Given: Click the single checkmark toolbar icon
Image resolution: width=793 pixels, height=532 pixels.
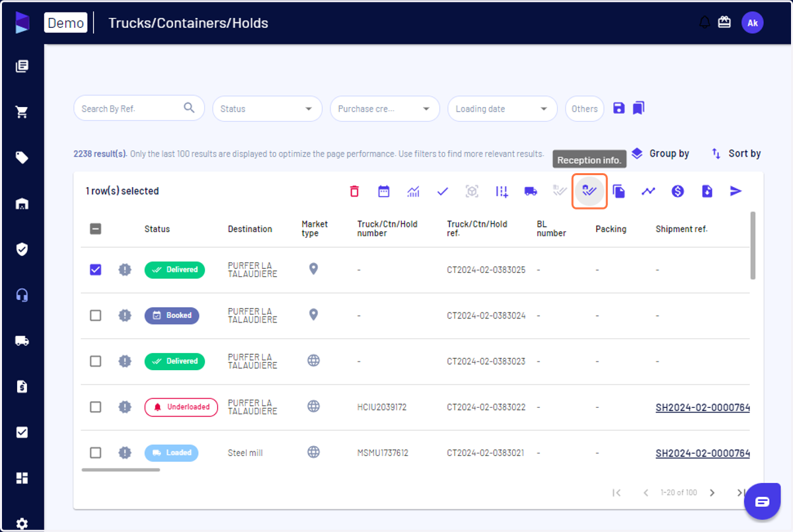Looking at the screenshot, I should point(443,192).
